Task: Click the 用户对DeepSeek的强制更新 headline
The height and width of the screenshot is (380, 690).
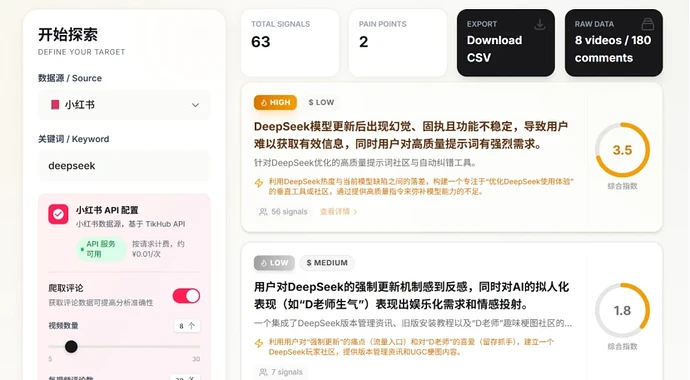Action: tap(411, 296)
